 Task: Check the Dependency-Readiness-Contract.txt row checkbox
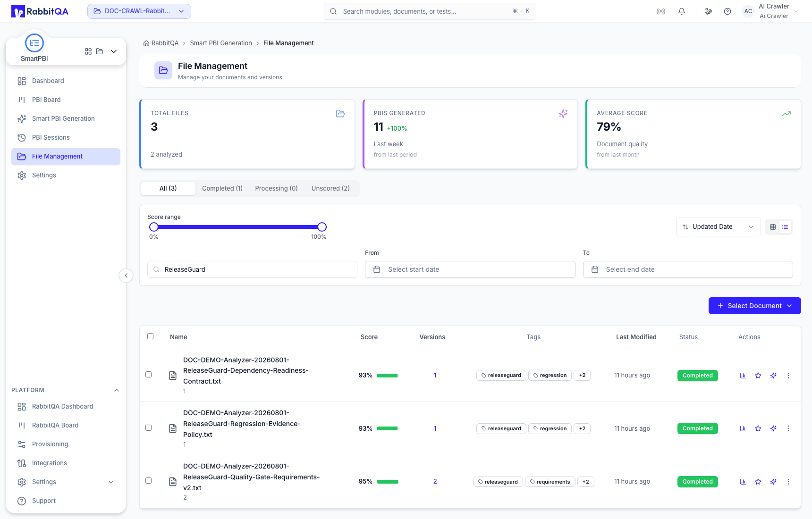coord(149,375)
